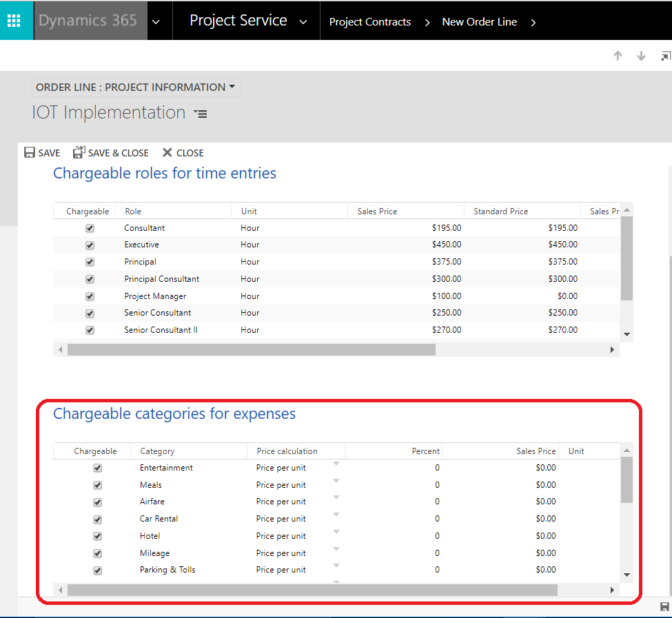Sort roles grid by Role column header
Image resolution: width=672 pixels, height=618 pixels.
(x=173, y=211)
